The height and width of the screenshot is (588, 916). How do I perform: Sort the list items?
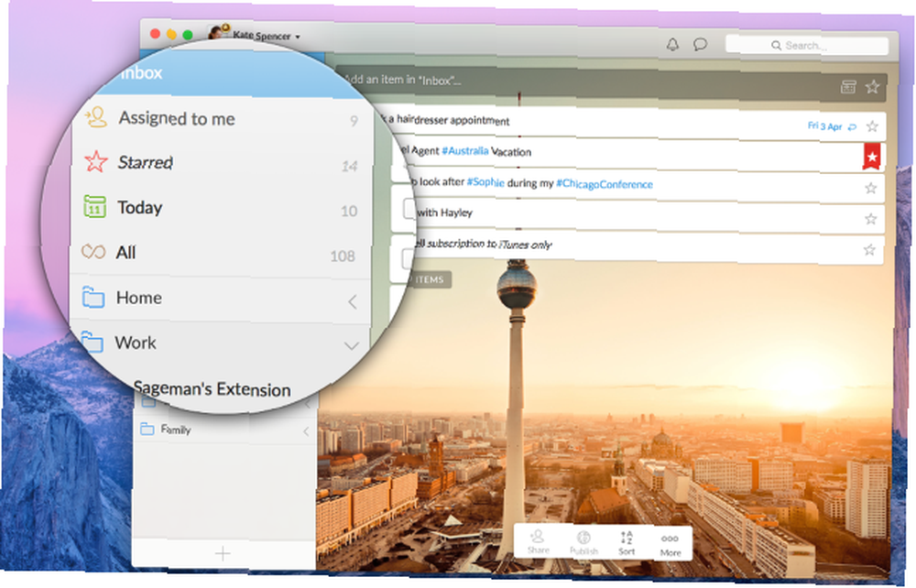(627, 543)
